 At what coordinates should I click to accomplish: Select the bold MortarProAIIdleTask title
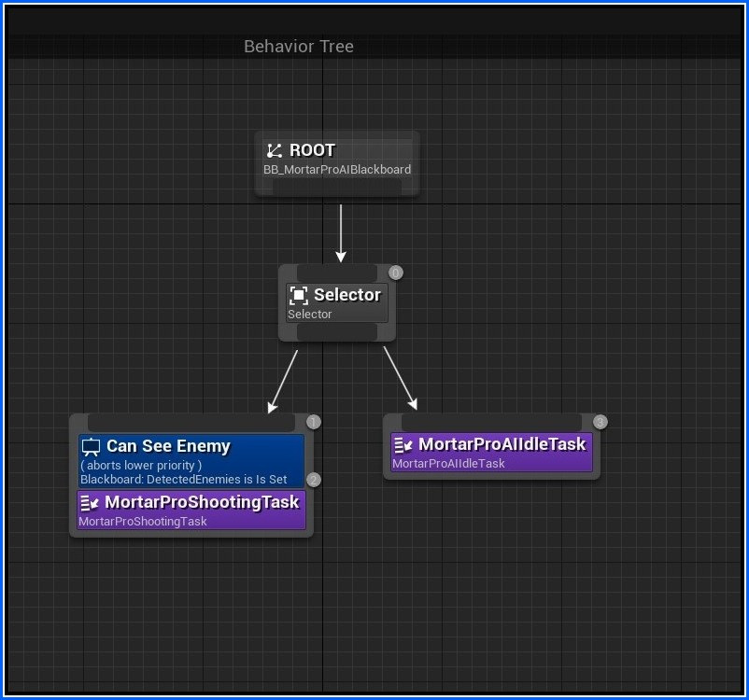[x=502, y=444]
